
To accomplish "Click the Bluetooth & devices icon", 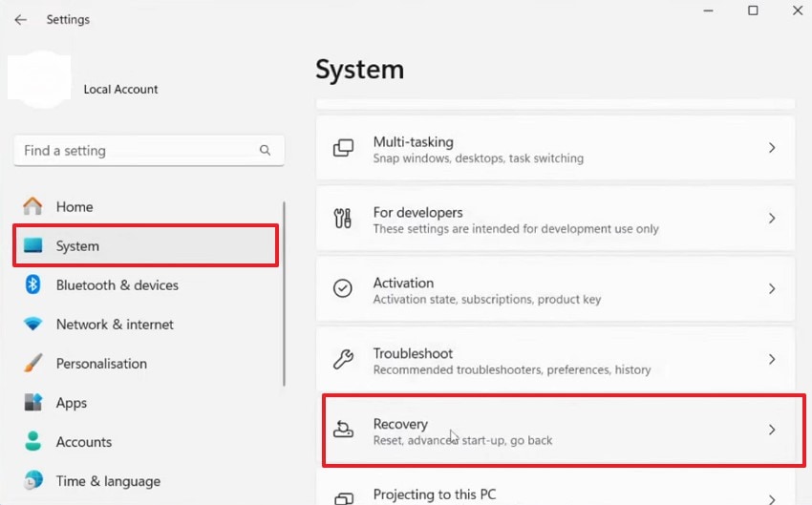I will 33,284.
